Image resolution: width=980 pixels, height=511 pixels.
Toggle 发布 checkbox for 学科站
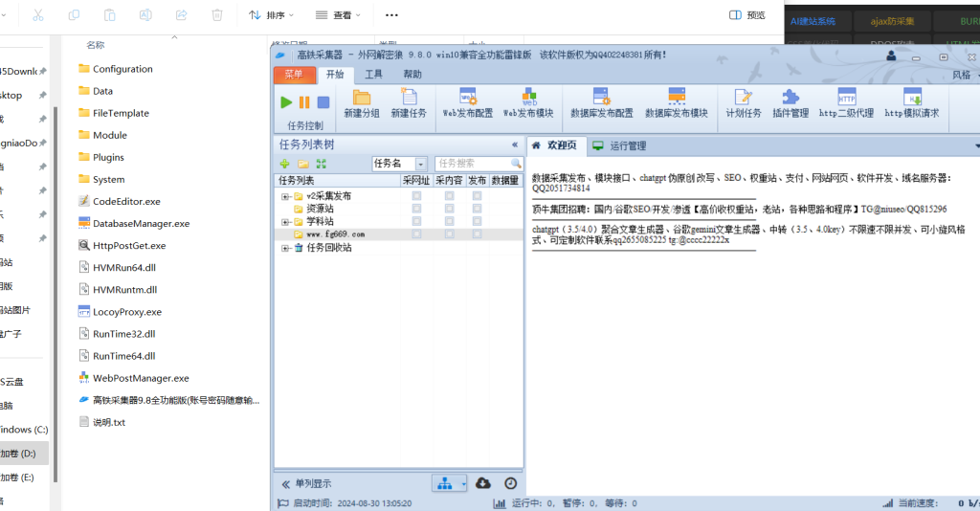(x=477, y=221)
